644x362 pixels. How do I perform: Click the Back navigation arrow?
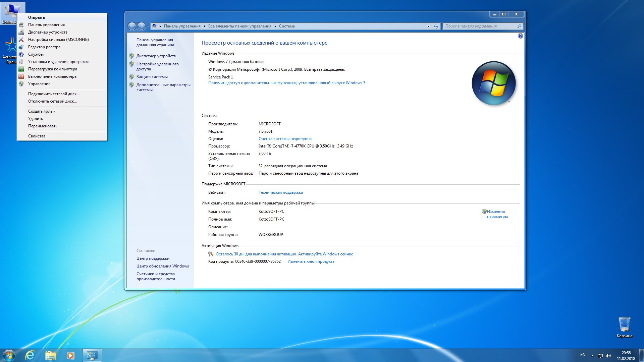pos(132,26)
